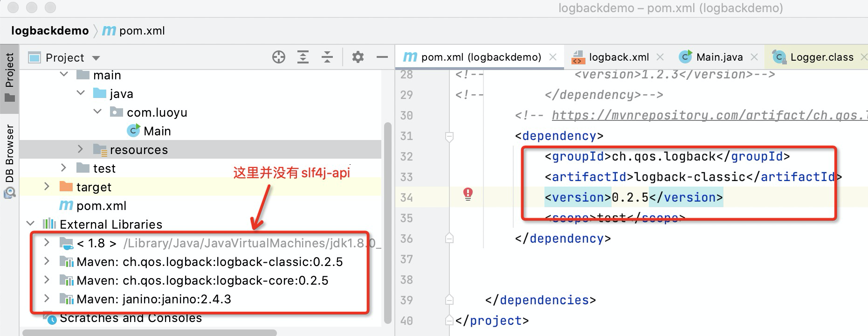Click the Maven icon beside pom.xml in tree

[66, 205]
